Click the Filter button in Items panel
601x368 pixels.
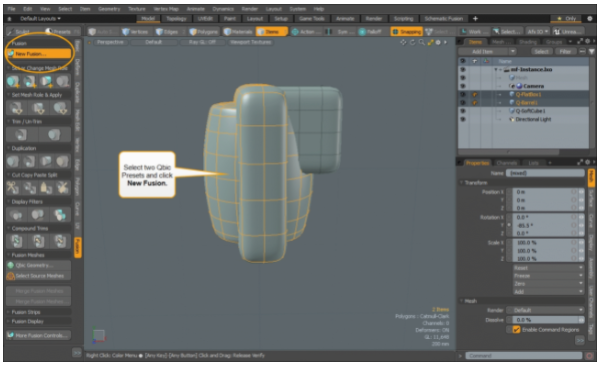click(x=565, y=51)
